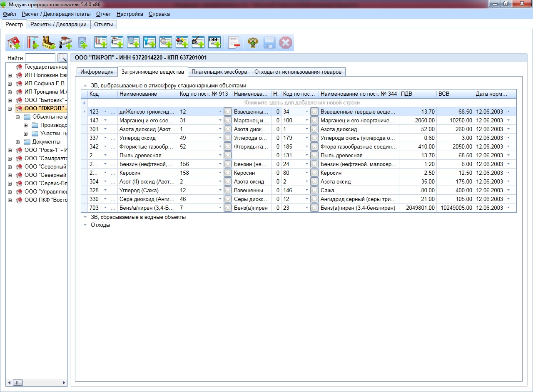Open the Код dropdown in row 143

[x=105, y=121]
